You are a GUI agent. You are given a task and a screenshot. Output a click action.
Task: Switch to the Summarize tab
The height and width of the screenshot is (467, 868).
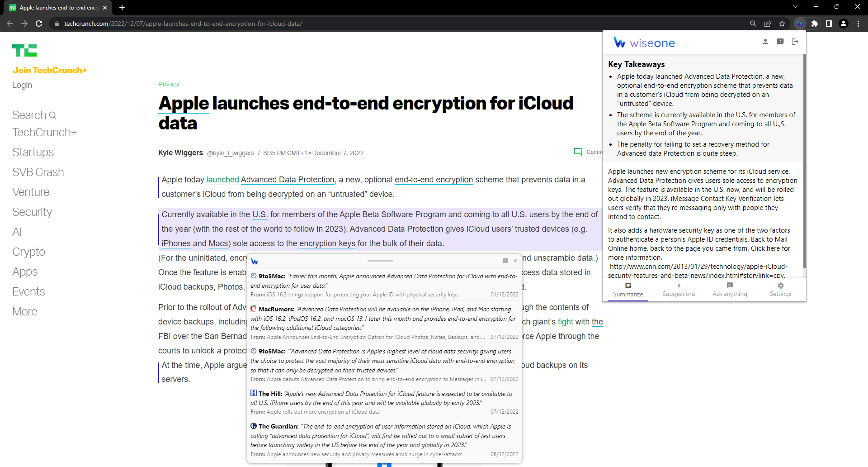coord(628,290)
